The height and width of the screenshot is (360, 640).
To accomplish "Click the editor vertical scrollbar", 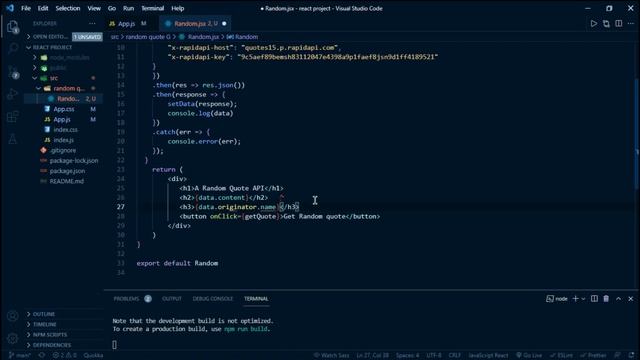I will (x=637, y=133).
